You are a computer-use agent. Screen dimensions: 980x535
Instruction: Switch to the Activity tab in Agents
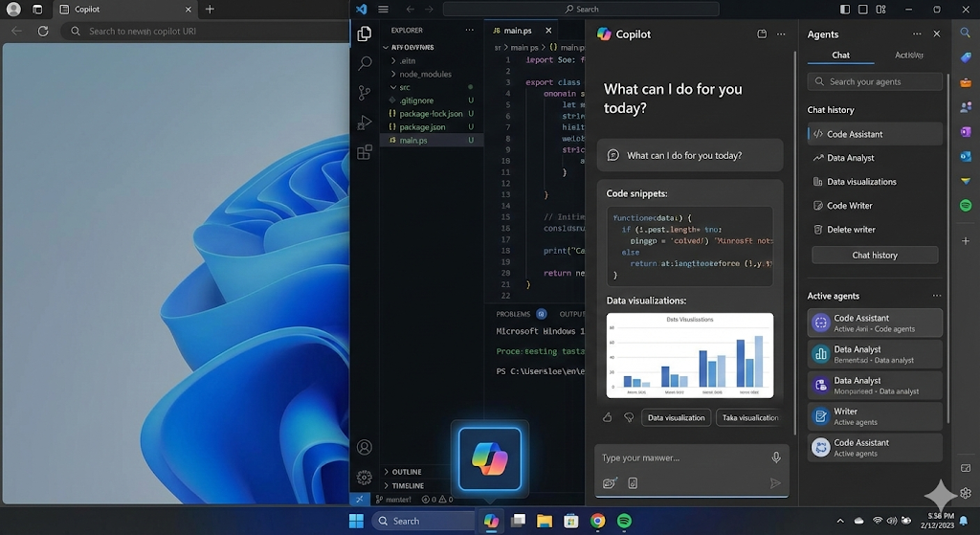click(x=909, y=55)
